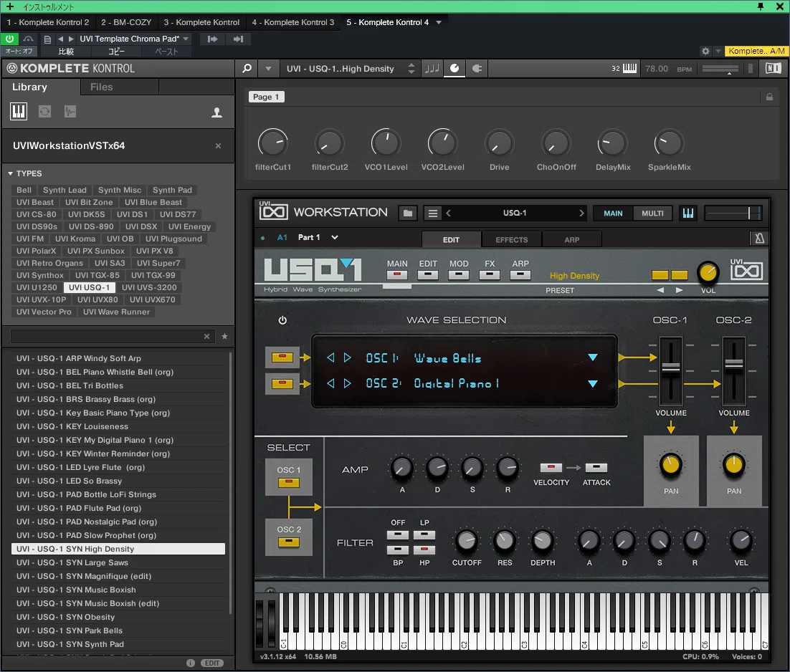The width and height of the screenshot is (790, 672).
Task: Select the UVI Vector Pro type tag
Action: pyautogui.click(x=44, y=312)
